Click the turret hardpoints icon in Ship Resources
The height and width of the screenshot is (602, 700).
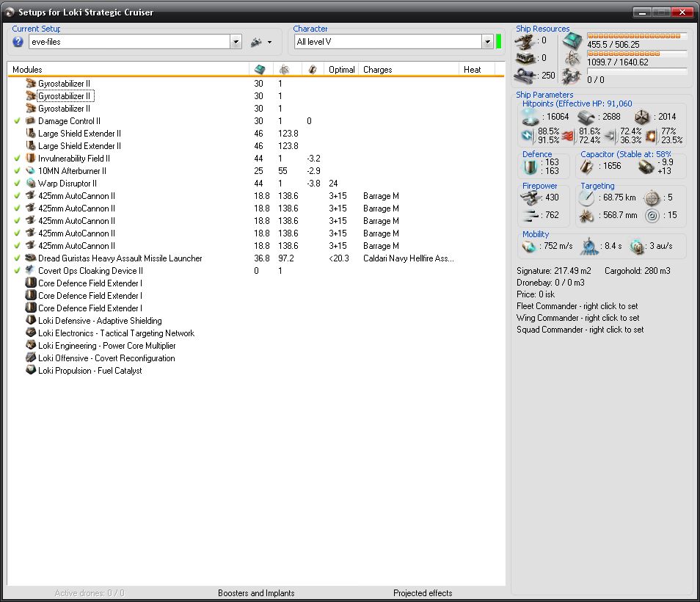pyautogui.click(x=525, y=42)
